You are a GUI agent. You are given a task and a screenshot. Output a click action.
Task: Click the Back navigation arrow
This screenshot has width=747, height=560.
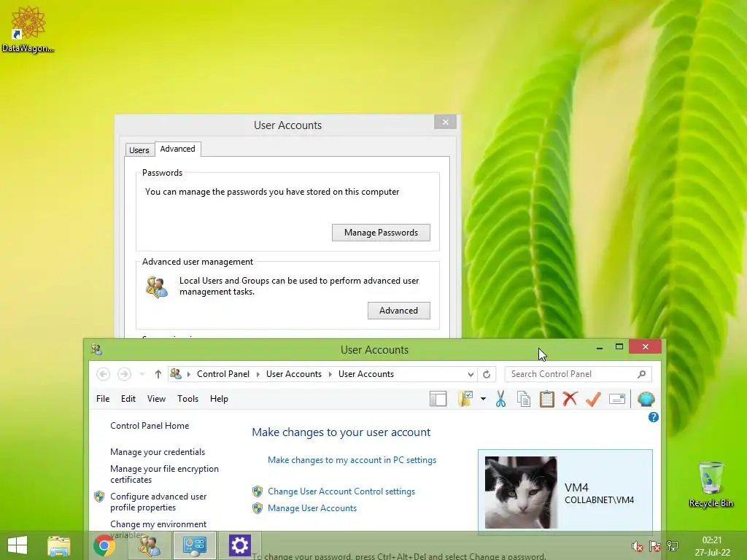[103, 374]
